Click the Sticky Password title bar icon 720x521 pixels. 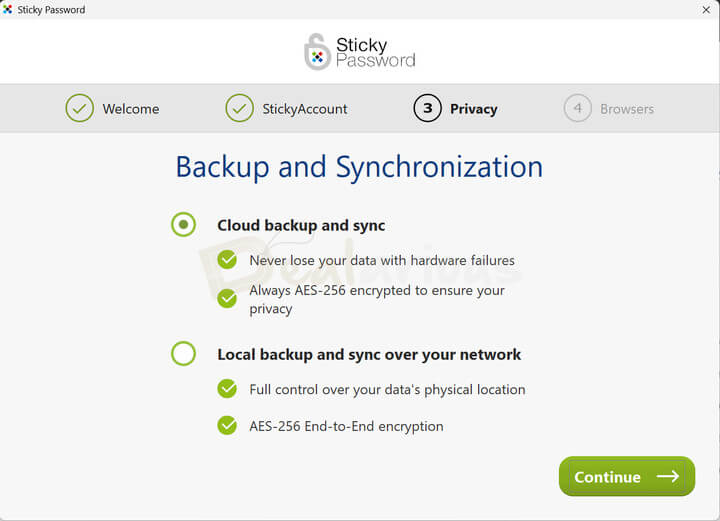point(7,9)
